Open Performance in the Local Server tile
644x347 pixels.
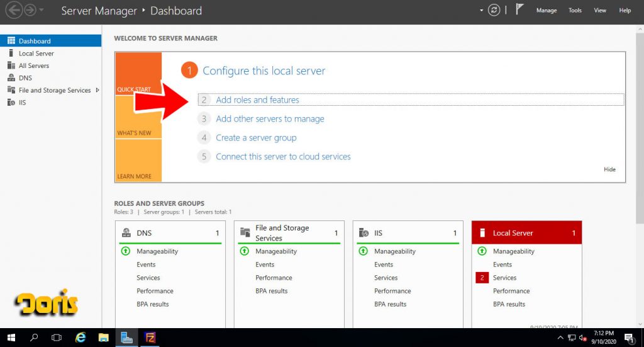[511, 291]
